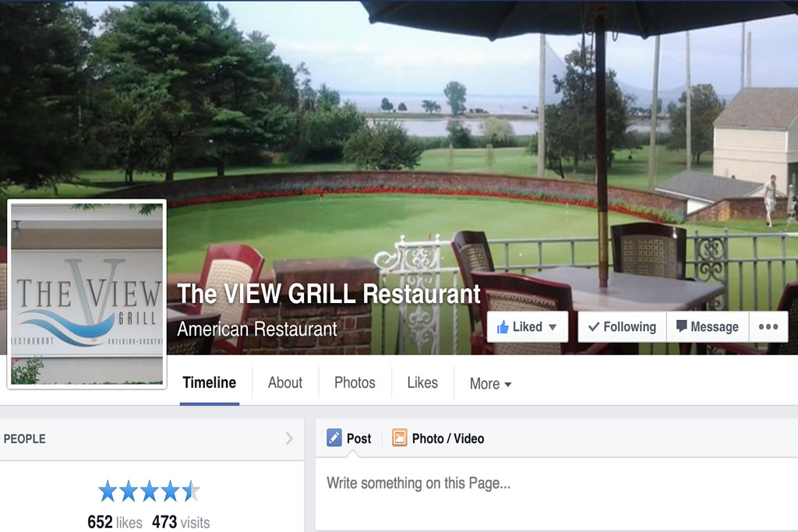Image resolution: width=798 pixels, height=532 pixels.
Task: Click the three-dots more options button
Action: tap(768, 326)
